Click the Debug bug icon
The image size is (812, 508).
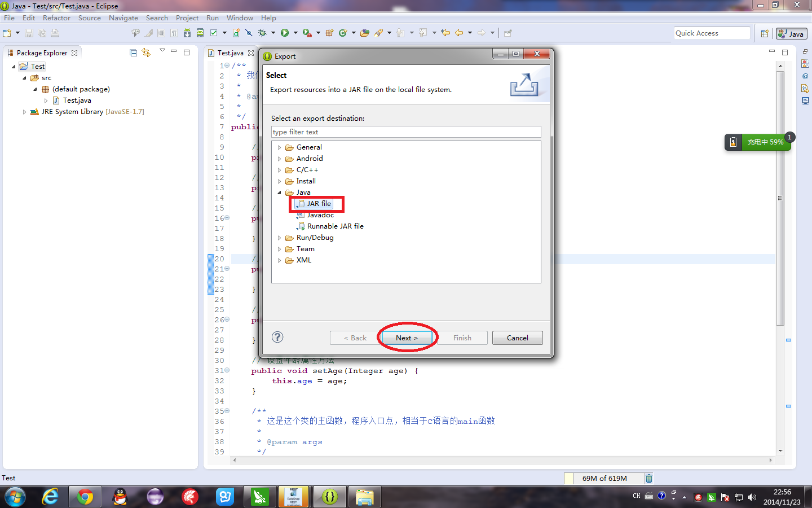pyautogui.click(x=262, y=33)
